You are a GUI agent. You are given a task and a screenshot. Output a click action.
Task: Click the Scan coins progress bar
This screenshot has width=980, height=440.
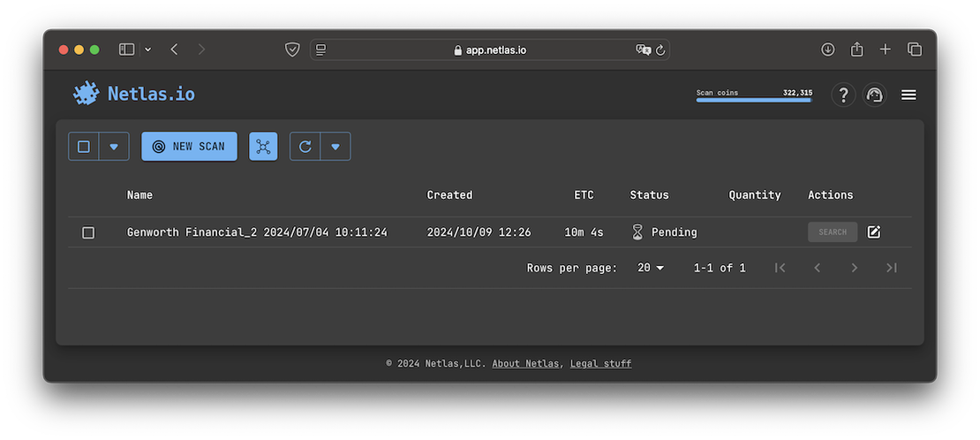753,100
